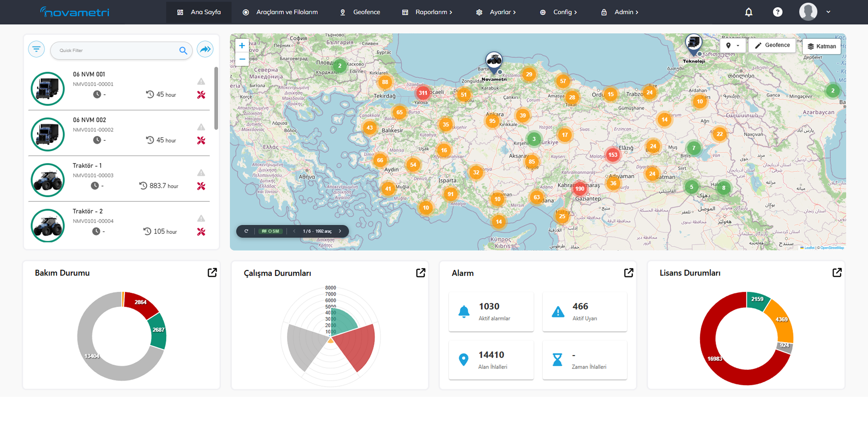
Task: Open the user profile dropdown
Action: pos(814,12)
